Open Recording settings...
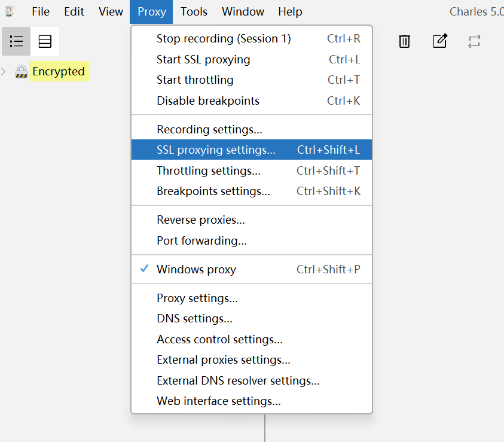The width and height of the screenshot is (504, 442). coord(252,129)
